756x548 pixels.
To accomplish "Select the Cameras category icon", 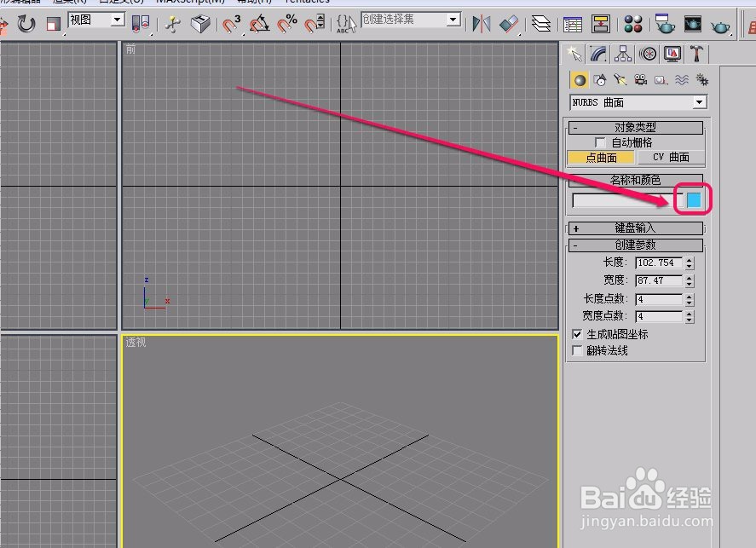I will [641, 80].
